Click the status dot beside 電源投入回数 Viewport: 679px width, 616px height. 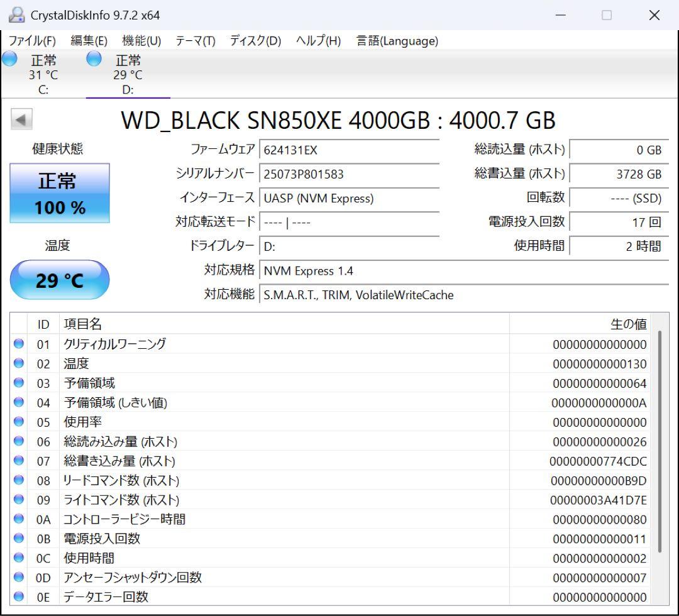tap(19, 538)
